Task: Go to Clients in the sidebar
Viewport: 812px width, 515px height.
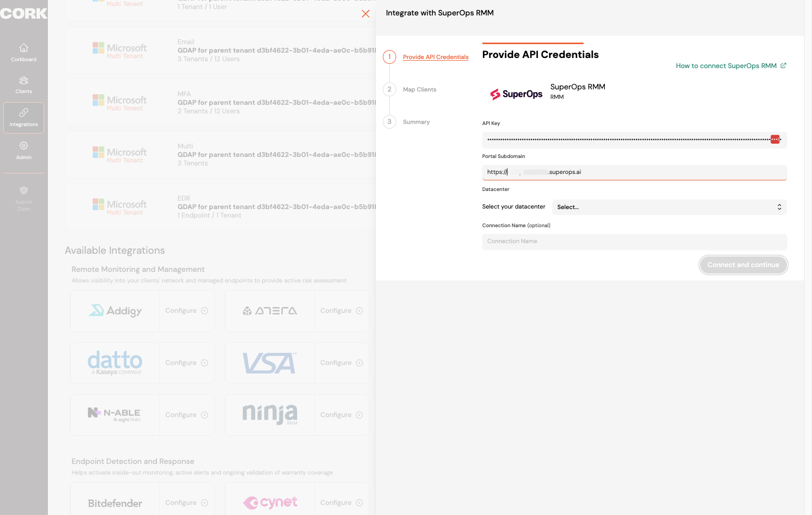Action: pyautogui.click(x=23, y=85)
